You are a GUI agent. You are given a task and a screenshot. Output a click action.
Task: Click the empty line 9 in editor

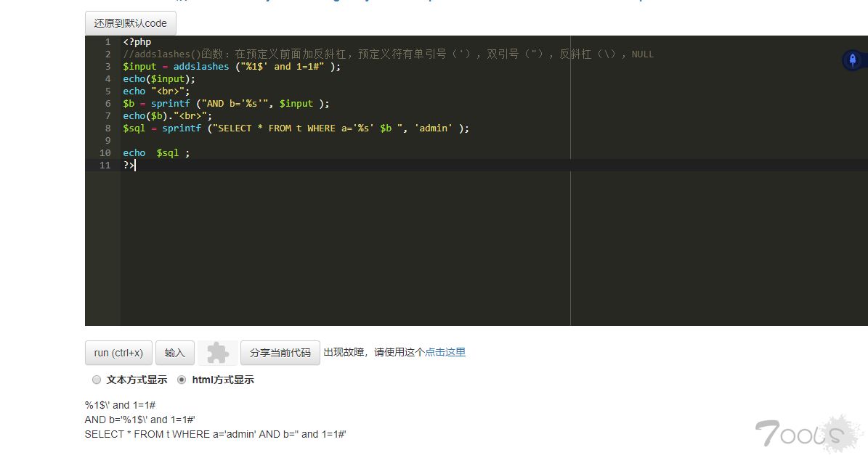291,141
